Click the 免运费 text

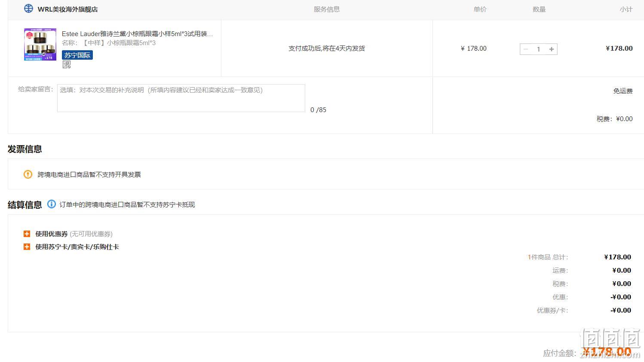(623, 91)
